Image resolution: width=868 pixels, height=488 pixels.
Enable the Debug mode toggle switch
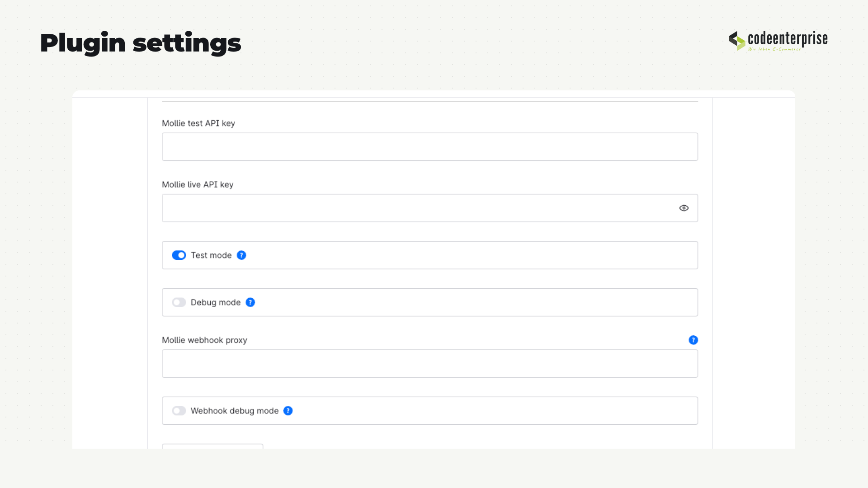pos(179,302)
